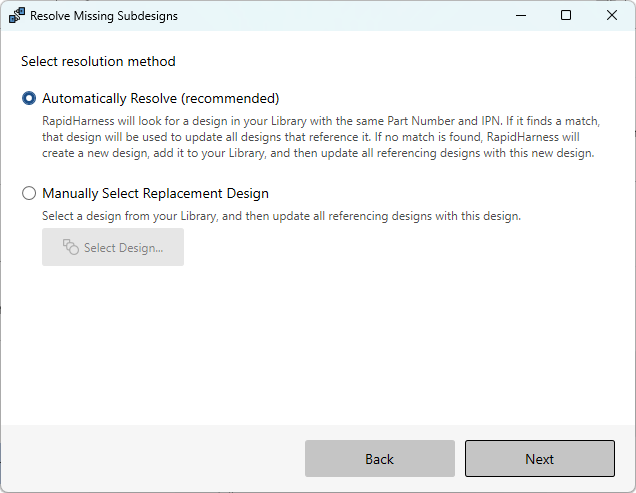Click the 'Select a design from your Library' description

pos(281,216)
